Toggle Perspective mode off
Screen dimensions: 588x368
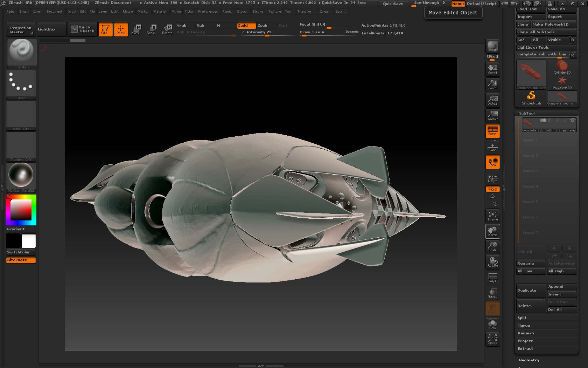tap(492, 131)
